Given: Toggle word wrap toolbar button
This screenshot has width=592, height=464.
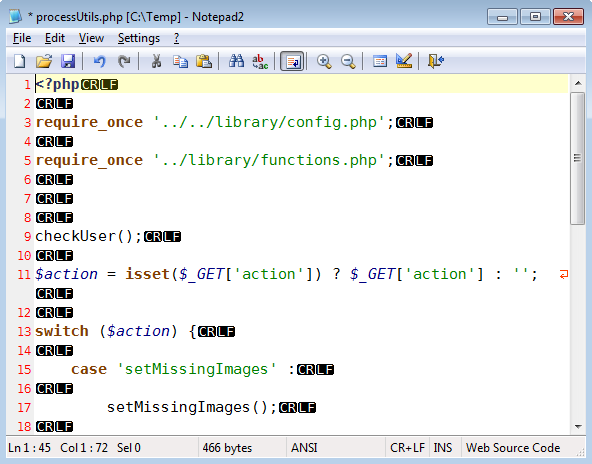Looking at the screenshot, I should (x=292, y=61).
